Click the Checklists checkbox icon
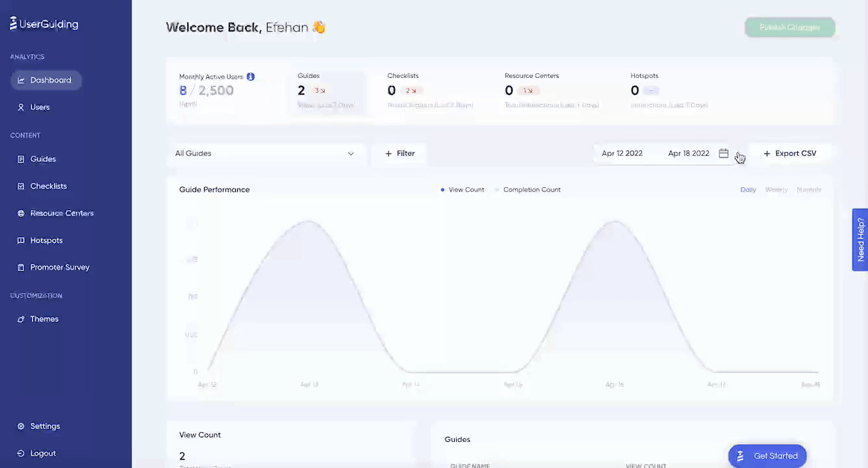868x468 pixels. (21, 186)
